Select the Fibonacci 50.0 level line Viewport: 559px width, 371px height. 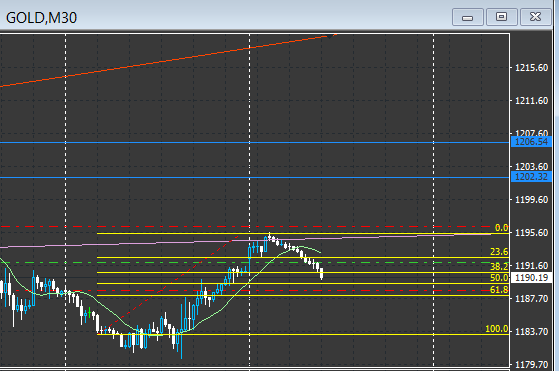tap(303, 284)
